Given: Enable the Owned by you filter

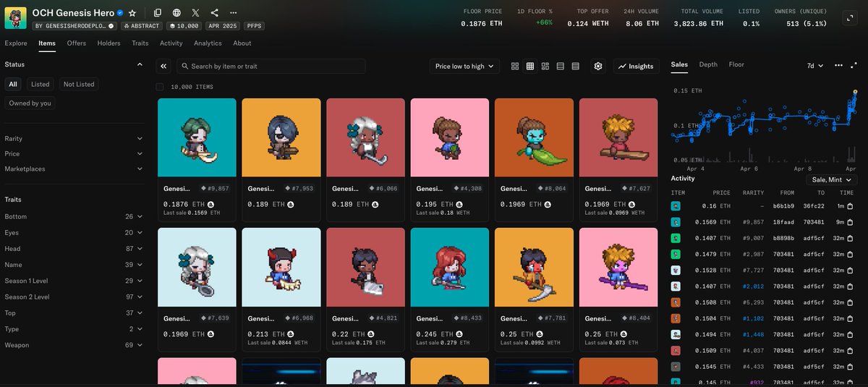Looking at the screenshot, I should click(30, 103).
